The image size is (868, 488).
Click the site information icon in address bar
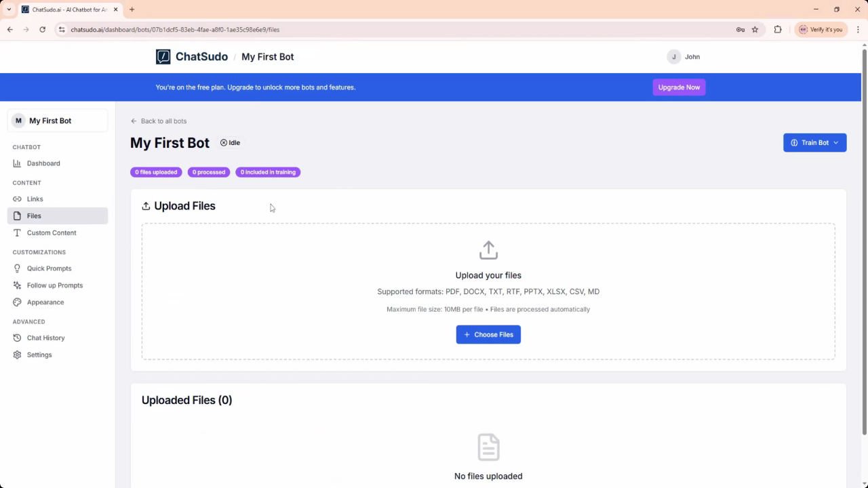coord(62,30)
